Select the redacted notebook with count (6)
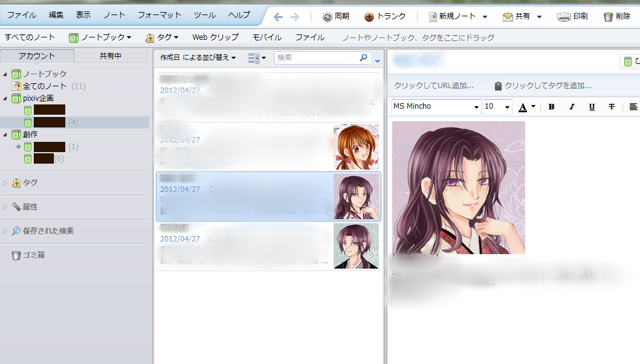Image resolution: width=640 pixels, height=364 pixels. tap(44, 159)
